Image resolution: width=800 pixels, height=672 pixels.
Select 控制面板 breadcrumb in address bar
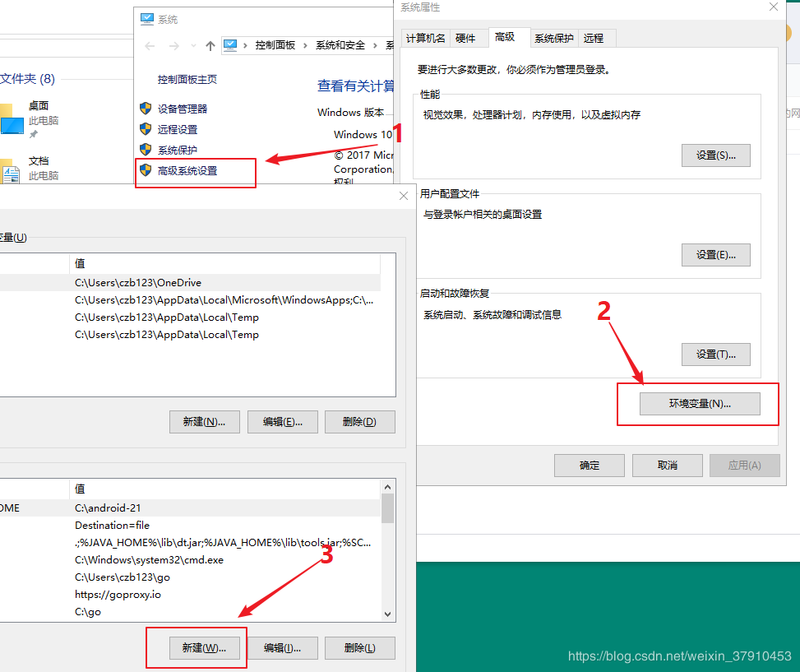tap(275, 45)
